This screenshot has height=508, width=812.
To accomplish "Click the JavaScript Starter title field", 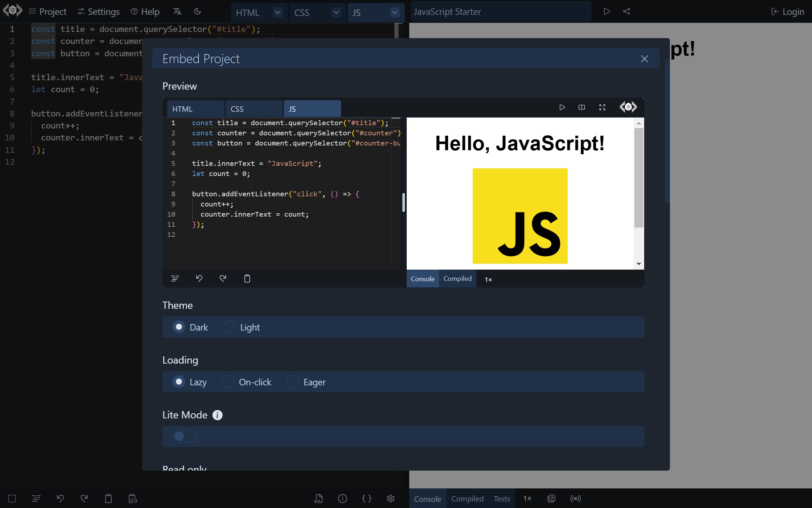I will point(500,11).
